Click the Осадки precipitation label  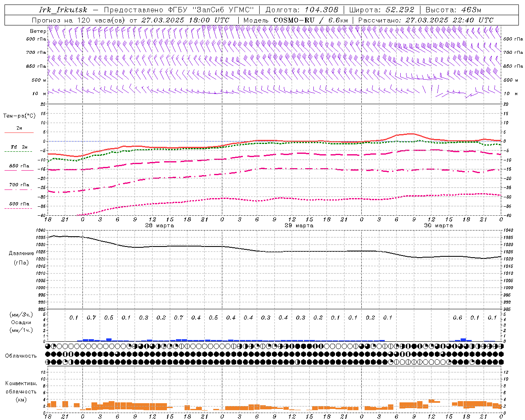21,322
